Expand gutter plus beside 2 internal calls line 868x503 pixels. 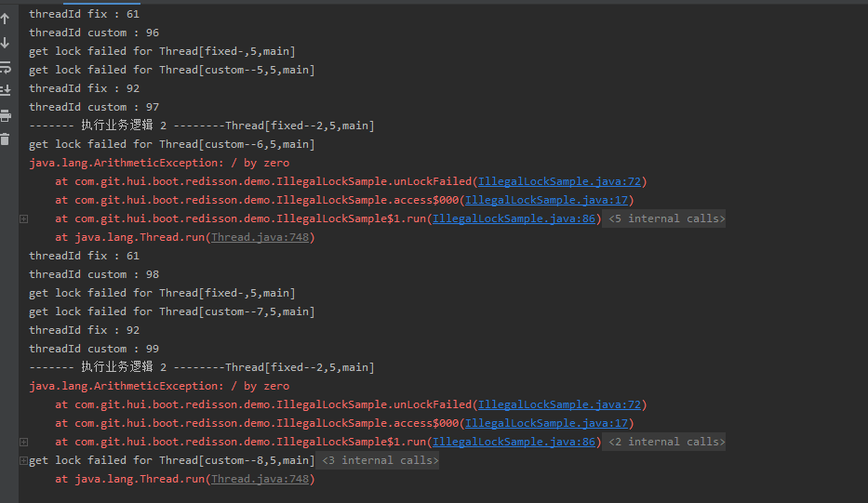pos(23,442)
